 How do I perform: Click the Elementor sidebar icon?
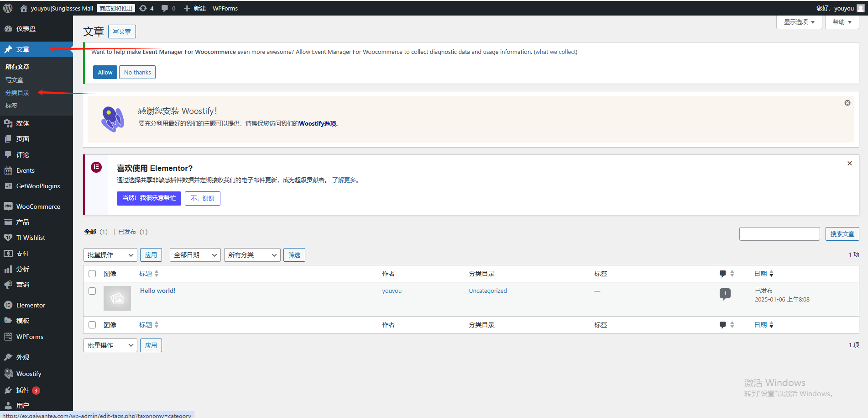tap(8, 305)
